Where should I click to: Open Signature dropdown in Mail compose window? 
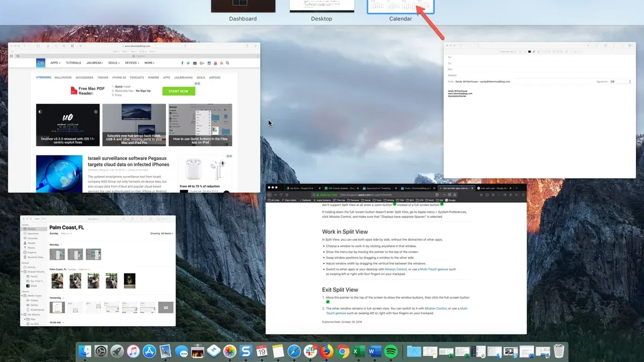click(621, 82)
